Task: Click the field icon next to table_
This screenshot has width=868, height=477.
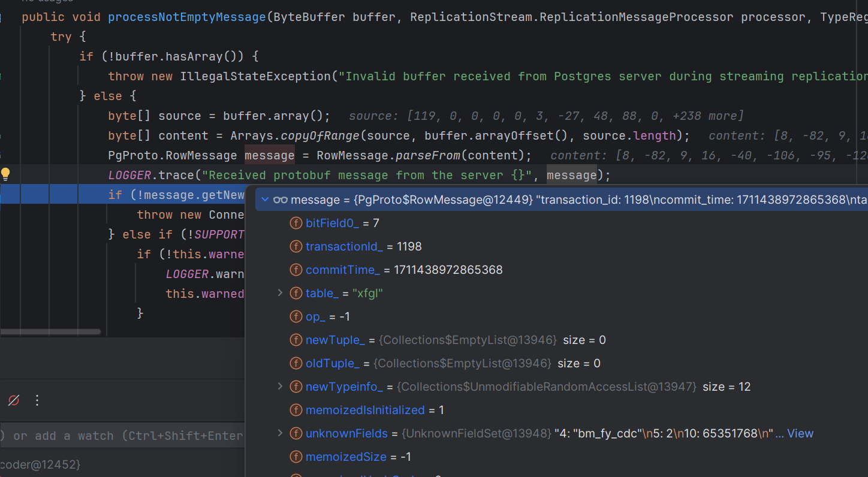Action: point(296,293)
